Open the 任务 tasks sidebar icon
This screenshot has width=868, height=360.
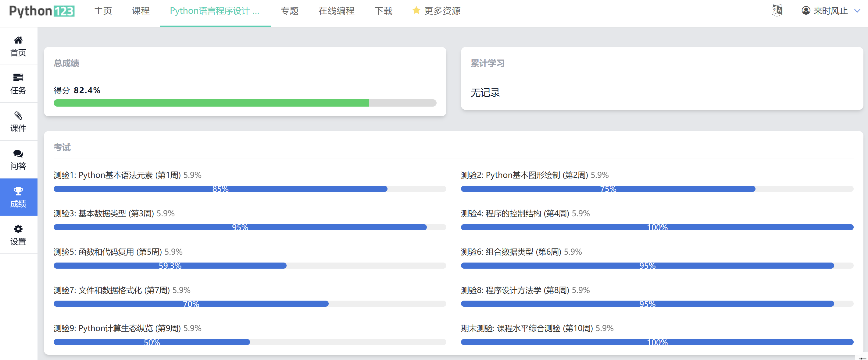(x=18, y=78)
